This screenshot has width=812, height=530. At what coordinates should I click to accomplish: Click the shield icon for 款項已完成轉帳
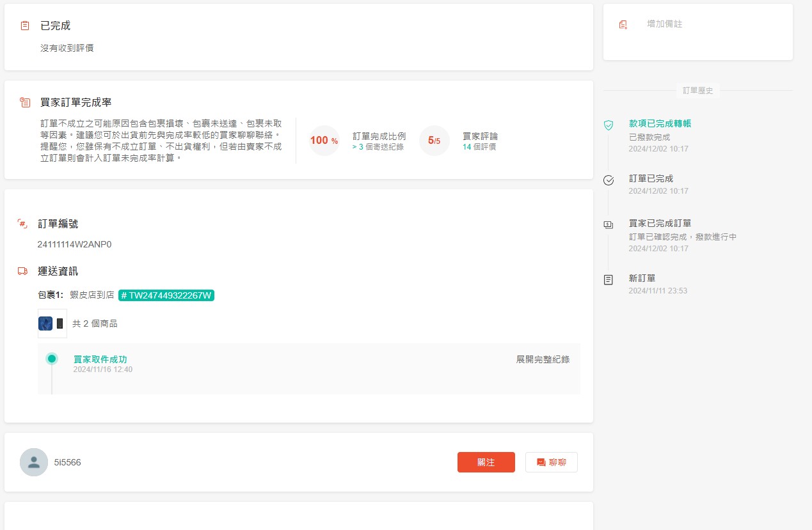click(609, 125)
